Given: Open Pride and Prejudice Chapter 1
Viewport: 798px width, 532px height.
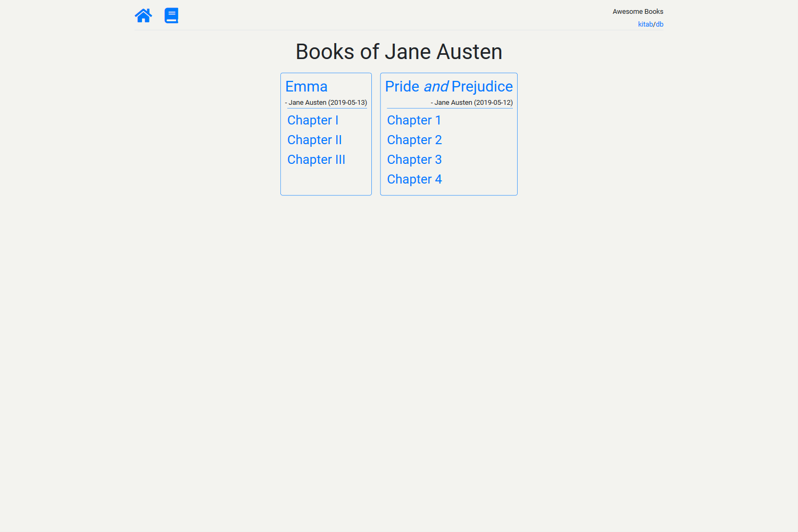Looking at the screenshot, I should pos(414,120).
